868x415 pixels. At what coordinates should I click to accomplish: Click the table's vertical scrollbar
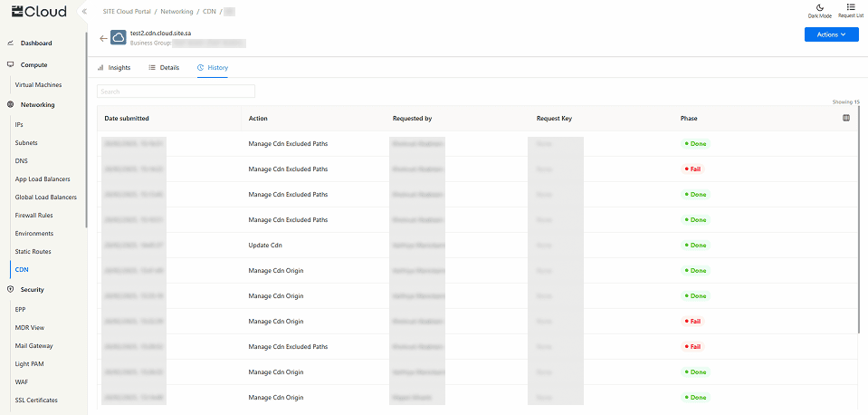[x=859, y=227]
